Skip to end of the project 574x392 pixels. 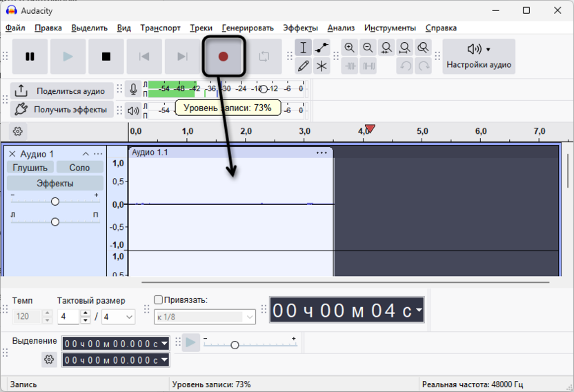pyautogui.click(x=182, y=57)
